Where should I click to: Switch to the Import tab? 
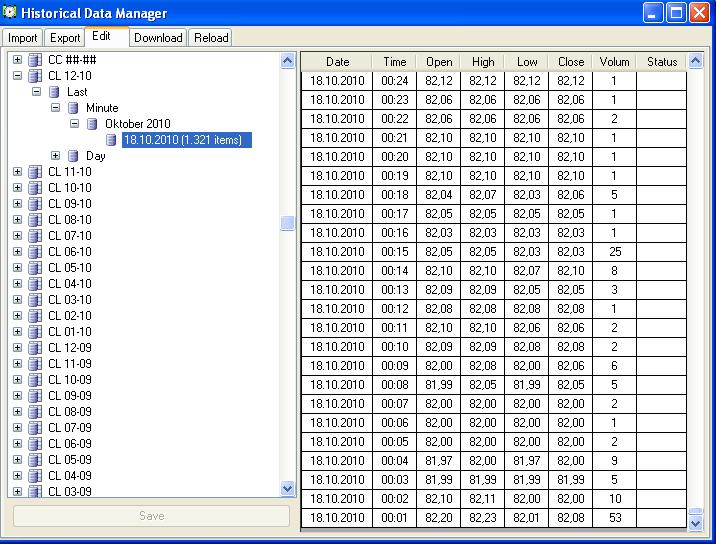point(22,37)
